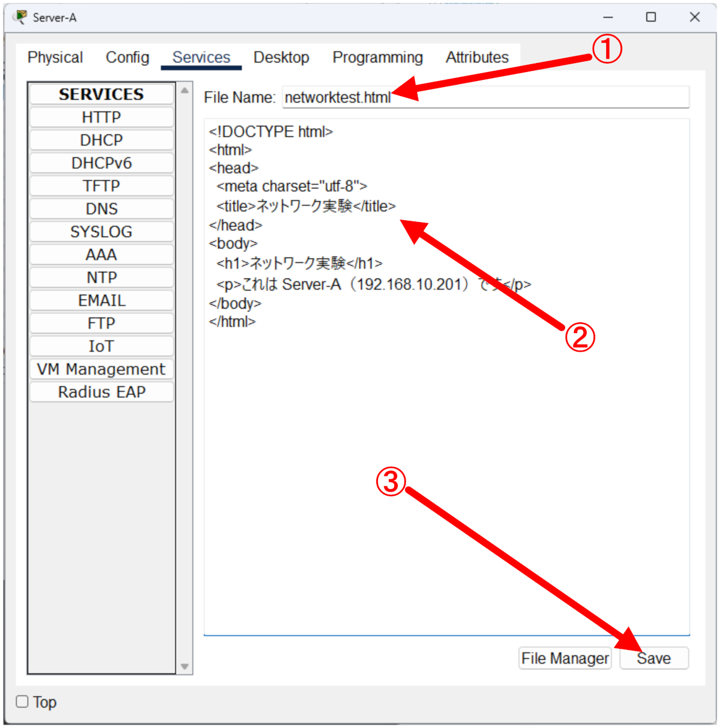Select the EMAIL service
The image size is (720, 728).
click(101, 301)
